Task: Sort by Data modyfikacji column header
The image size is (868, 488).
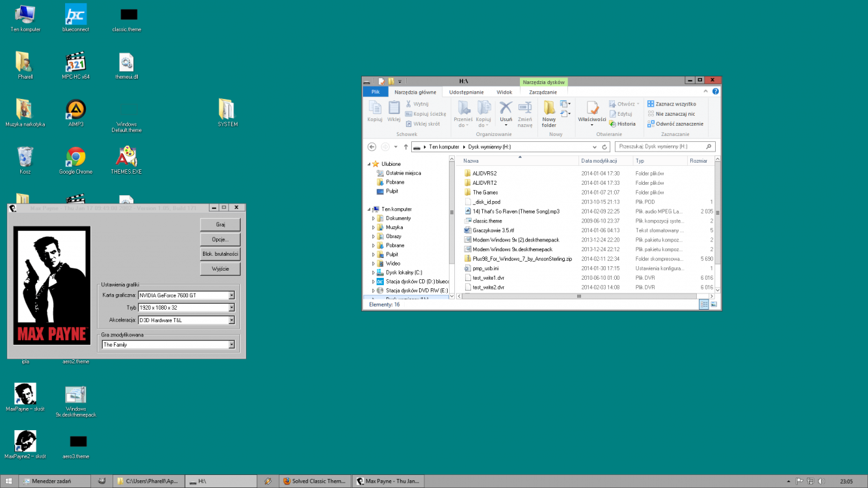Action: point(606,161)
